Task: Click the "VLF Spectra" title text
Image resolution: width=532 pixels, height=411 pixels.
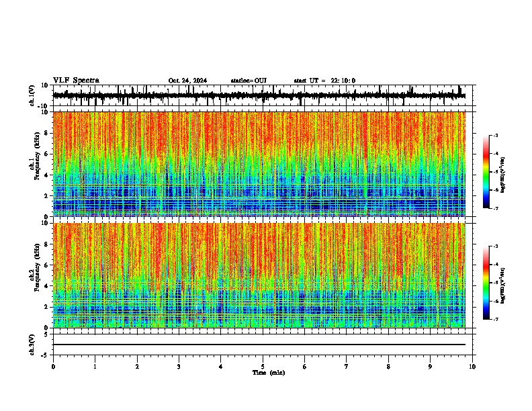Action: pos(76,81)
